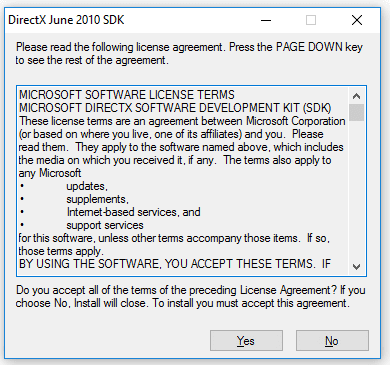
Task: Click the 'Do you accept all of the terms' question text
Action: [x=191, y=296]
